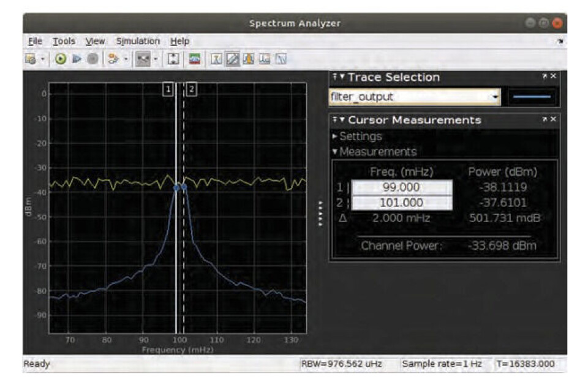The image size is (588, 382).
Task: Click Sample rate=1 Hz in status bar
Action: tap(442, 364)
